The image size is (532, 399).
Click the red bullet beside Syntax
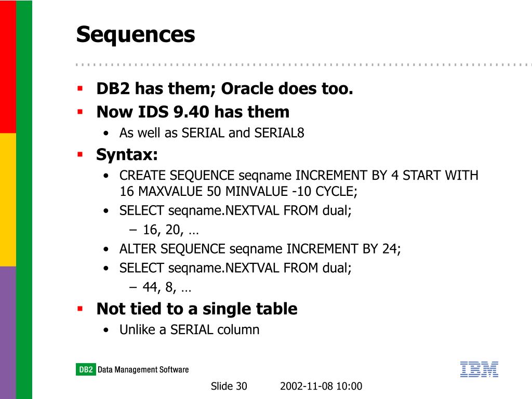pyautogui.click(x=80, y=155)
